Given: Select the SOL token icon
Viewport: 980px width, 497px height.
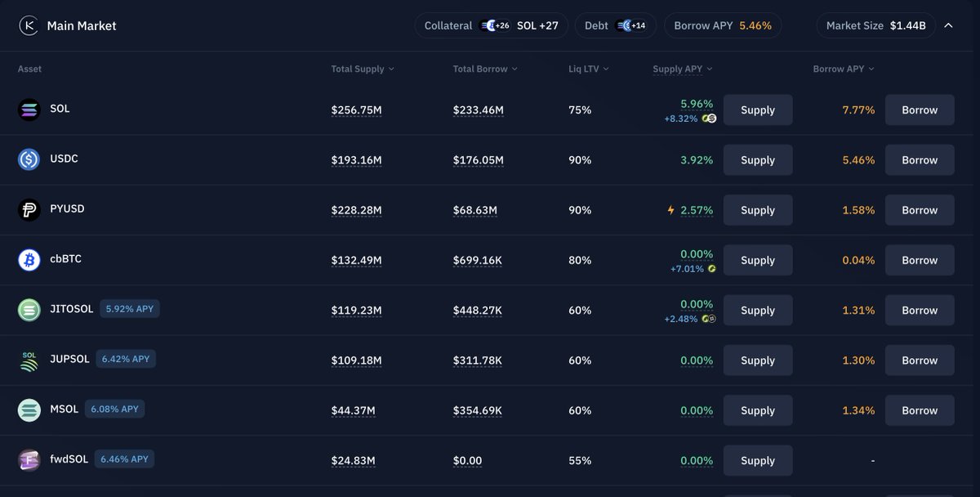Looking at the screenshot, I should click(x=29, y=109).
